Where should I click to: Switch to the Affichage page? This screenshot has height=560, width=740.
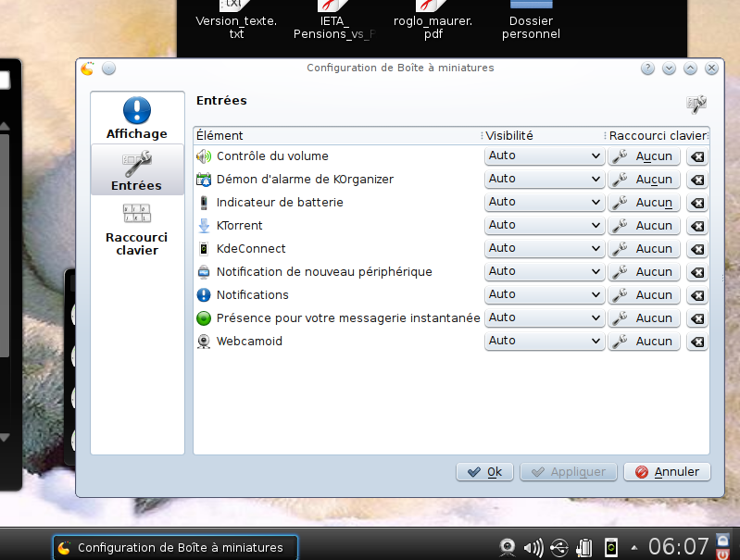137,118
